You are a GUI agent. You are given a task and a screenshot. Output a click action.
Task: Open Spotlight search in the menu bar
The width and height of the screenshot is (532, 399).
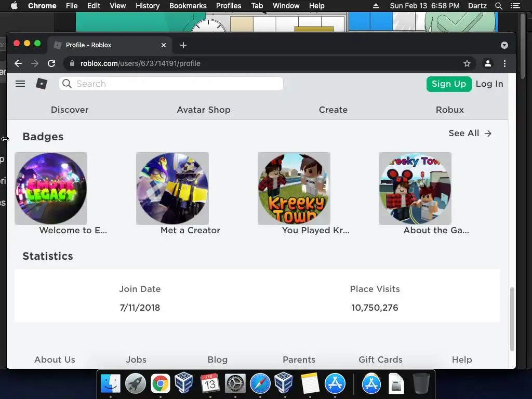[x=498, y=6]
